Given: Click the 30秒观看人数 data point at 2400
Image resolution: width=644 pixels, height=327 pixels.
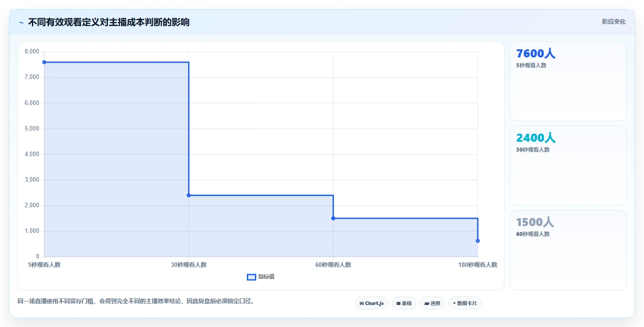Looking at the screenshot, I should coord(188,195).
